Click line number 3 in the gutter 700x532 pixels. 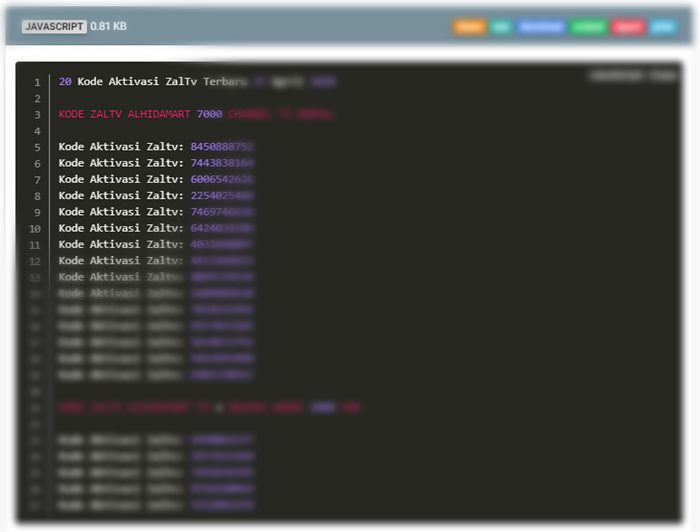click(x=37, y=115)
